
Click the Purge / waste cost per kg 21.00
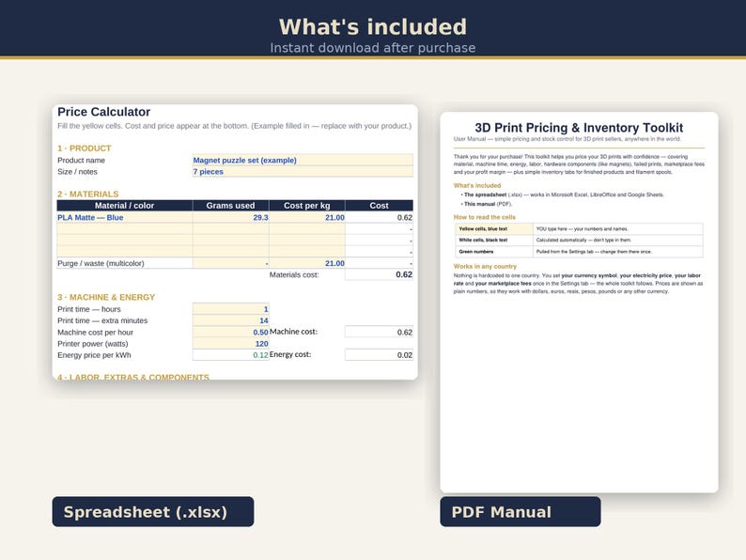click(x=307, y=263)
